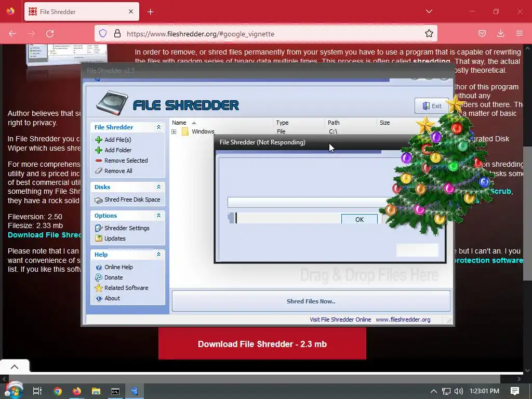The image size is (532, 399).
Task: Click the Firefox shield tracking protection icon
Action: (x=103, y=34)
